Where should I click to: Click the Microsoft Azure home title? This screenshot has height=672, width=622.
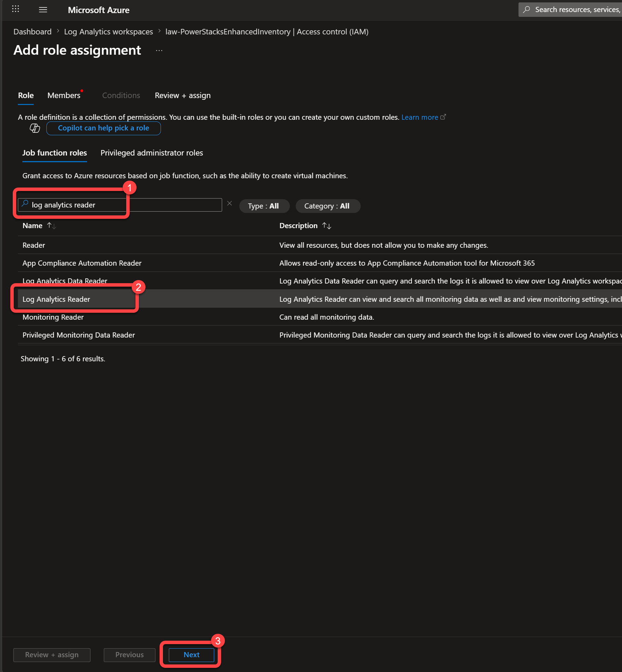pos(99,10)
